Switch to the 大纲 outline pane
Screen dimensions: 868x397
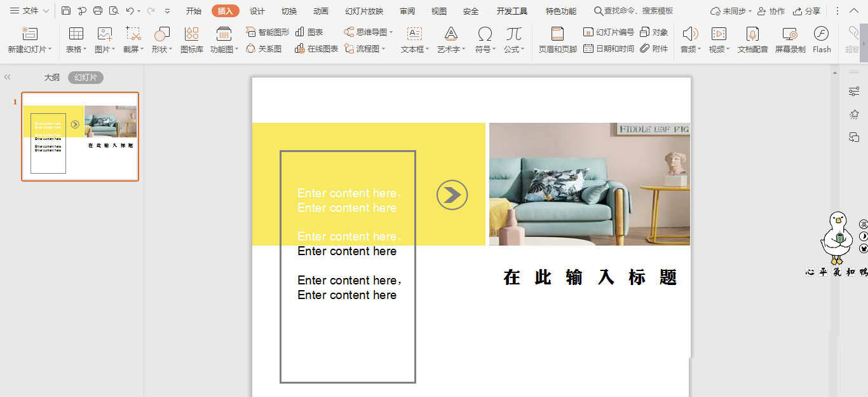tap(52, 77)
